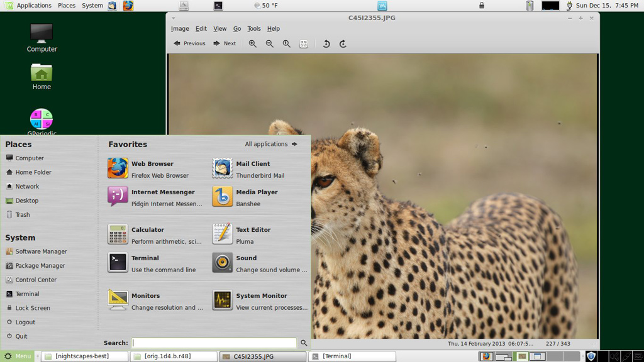Expand All applications list
The width and height of the screenshot is (644, 362).
pyautogui.click(x=271, y=144)
